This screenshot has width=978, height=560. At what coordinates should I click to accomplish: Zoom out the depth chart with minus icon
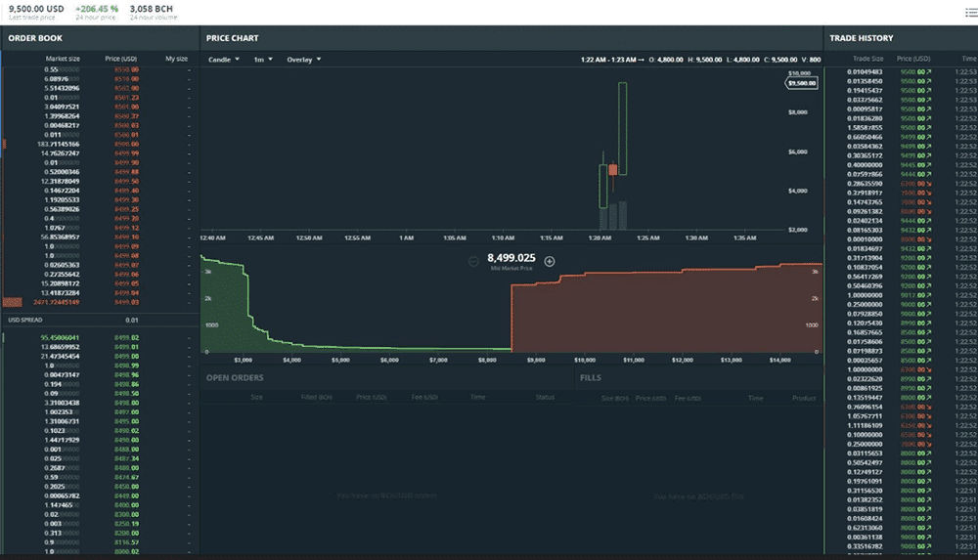[x=473, y=261]
